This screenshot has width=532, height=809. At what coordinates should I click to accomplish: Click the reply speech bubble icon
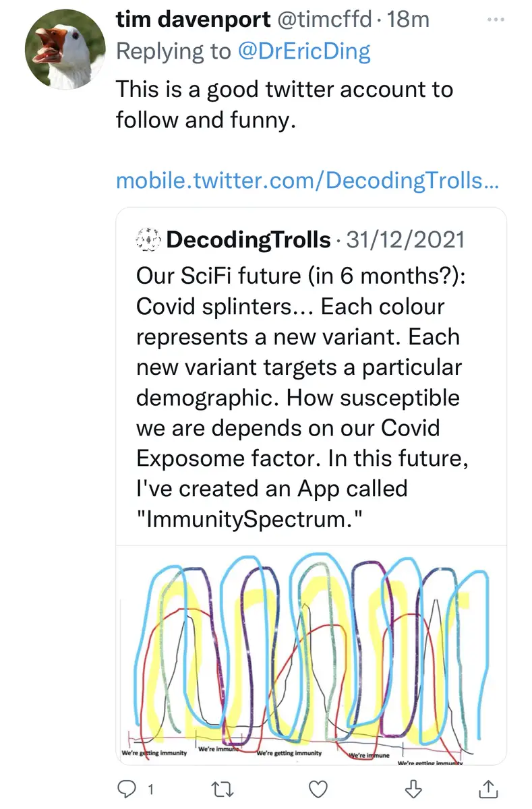127,787
